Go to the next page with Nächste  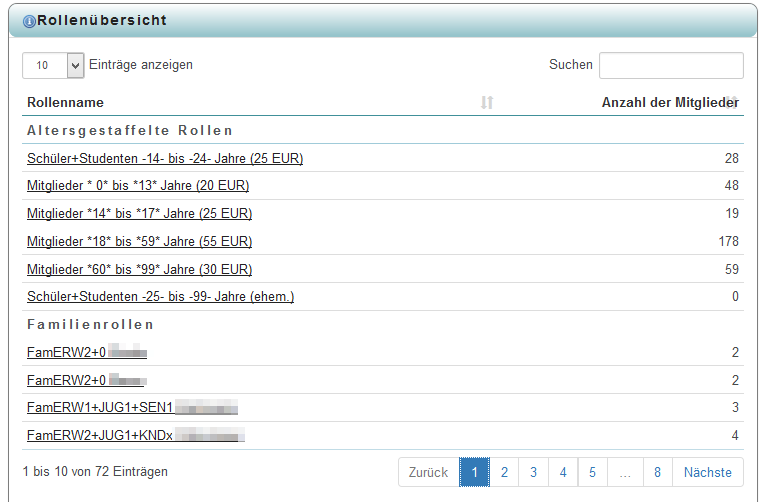[x=707, y=472]
